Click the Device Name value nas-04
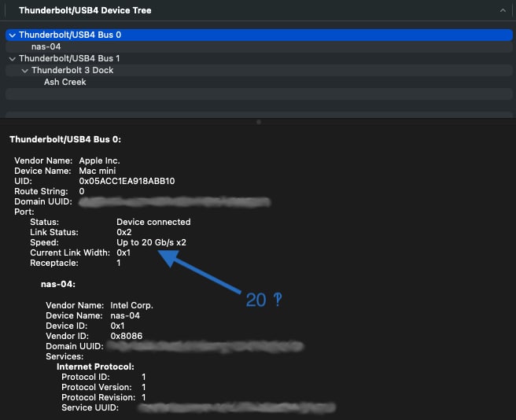 click(x=125, y=315)
